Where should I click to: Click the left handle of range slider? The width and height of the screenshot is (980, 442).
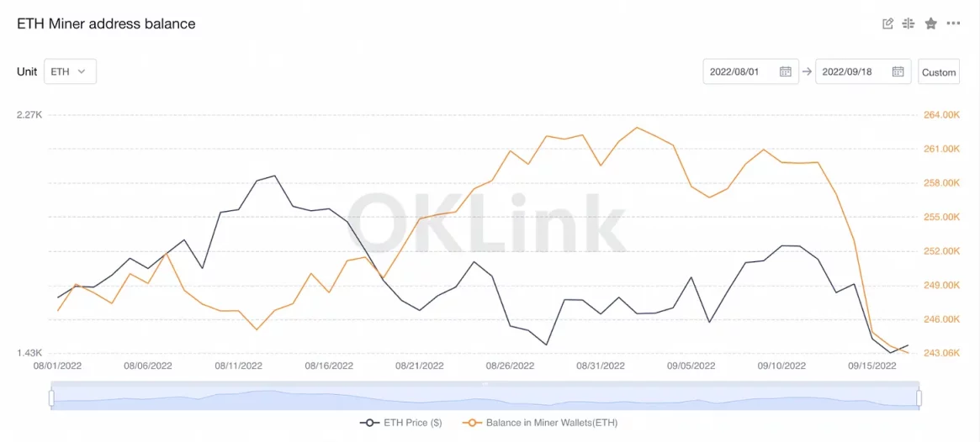(x=51, y=397)
